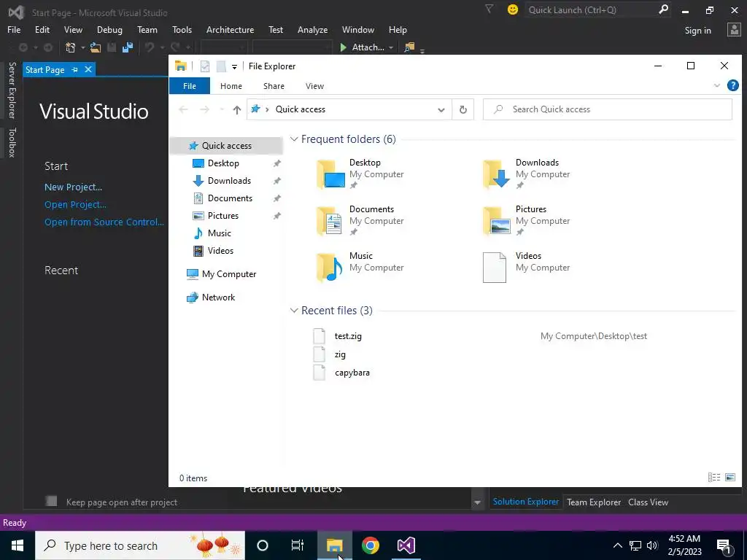Unpin Downloads from Quick access sidebar
The width and height of the screenshot is (747, 560).
[276, 181]
